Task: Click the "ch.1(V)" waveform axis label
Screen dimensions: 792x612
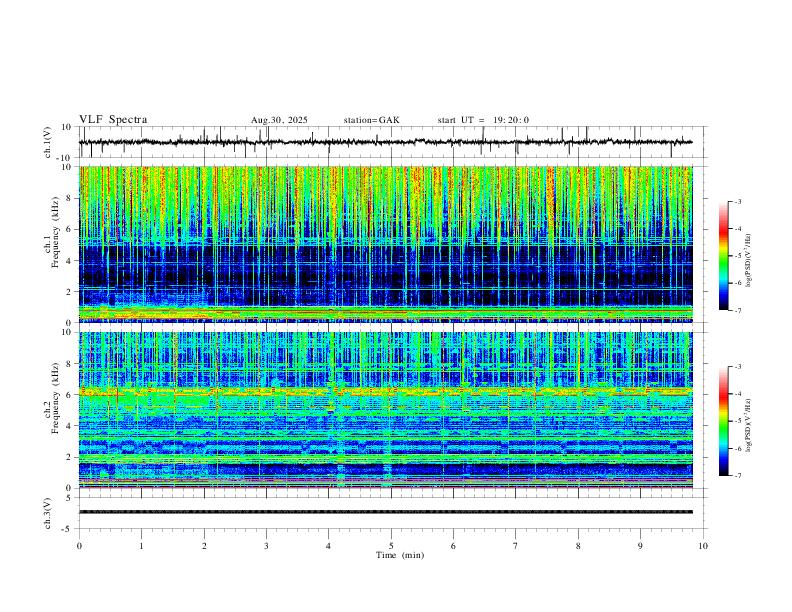Action: point(47,142)
